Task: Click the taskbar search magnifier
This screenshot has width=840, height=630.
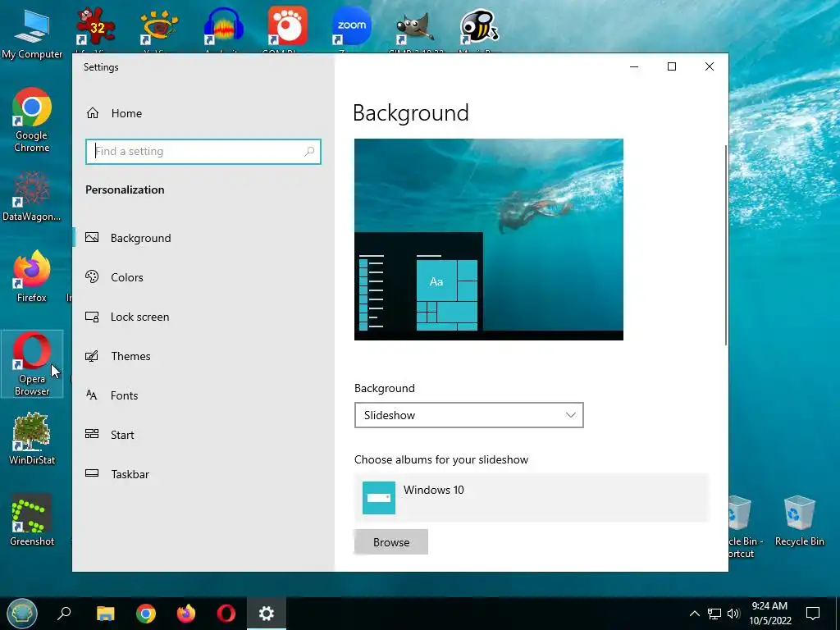Action: (x=64, y=614)
